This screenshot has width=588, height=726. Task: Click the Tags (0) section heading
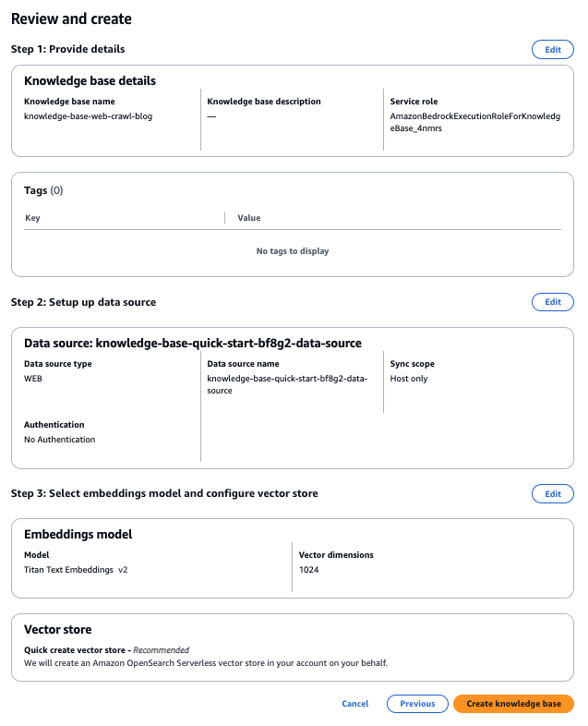click(43, 190)
